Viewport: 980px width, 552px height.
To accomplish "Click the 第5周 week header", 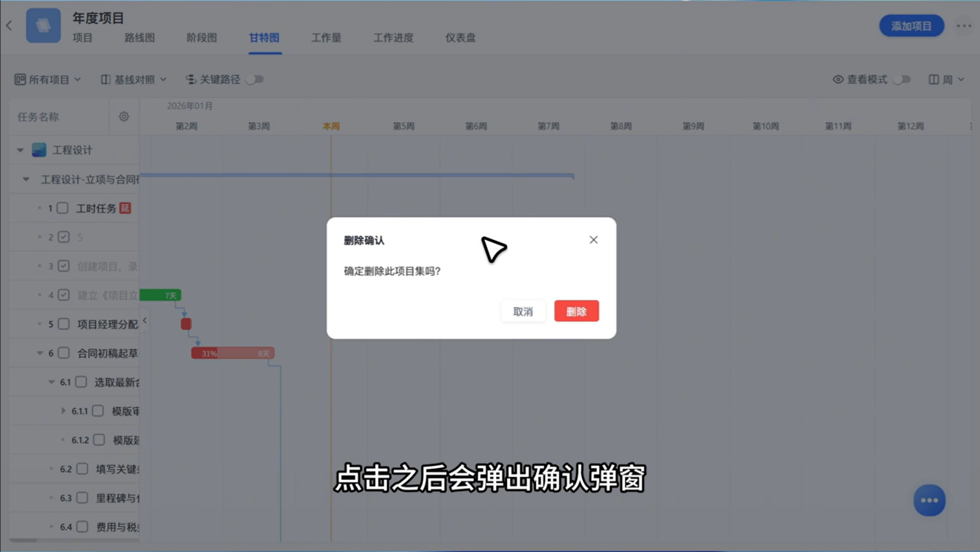I will tap(404, 126).
